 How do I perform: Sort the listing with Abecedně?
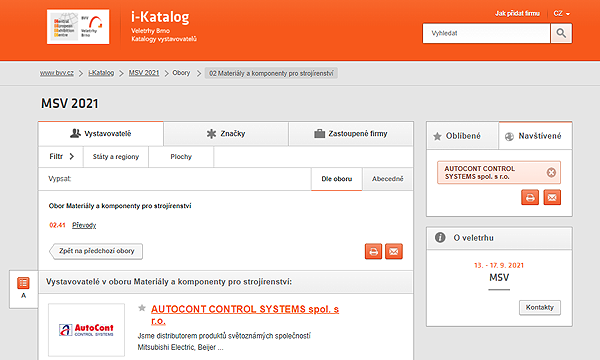[x=388, y=179]
